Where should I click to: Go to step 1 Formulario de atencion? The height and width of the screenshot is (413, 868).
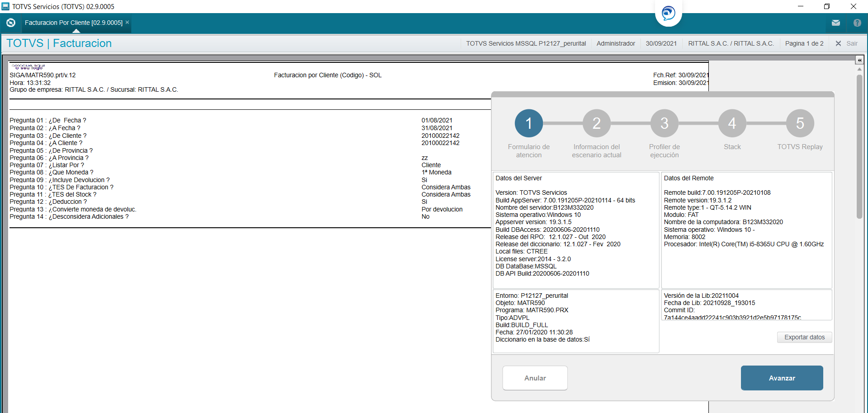[x=529, y=123]
